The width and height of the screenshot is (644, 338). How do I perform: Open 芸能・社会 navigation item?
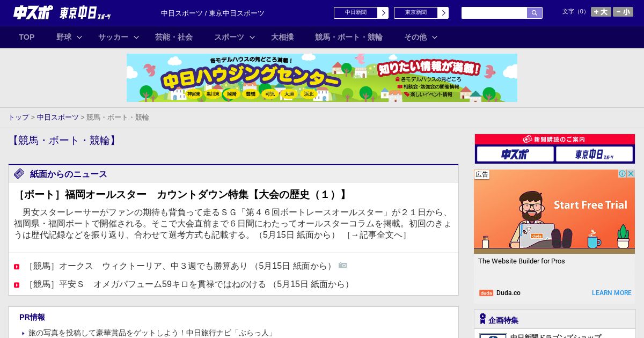pos(174,37)
